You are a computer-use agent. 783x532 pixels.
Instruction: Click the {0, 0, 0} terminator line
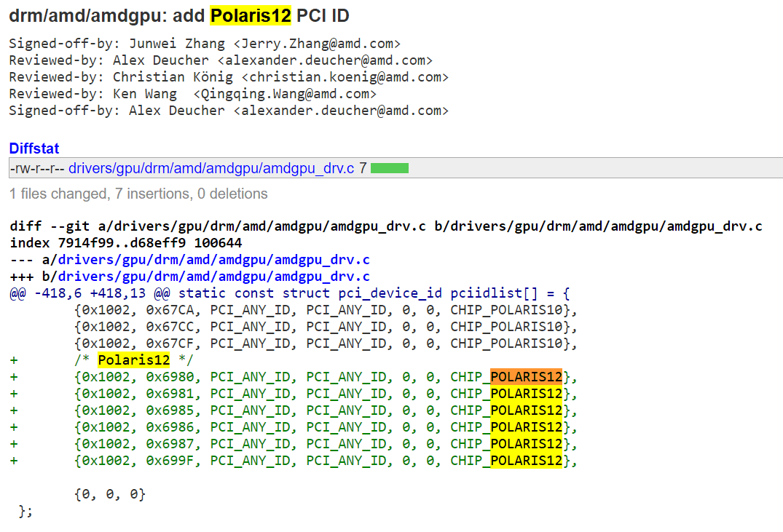[x=110, y=494]
